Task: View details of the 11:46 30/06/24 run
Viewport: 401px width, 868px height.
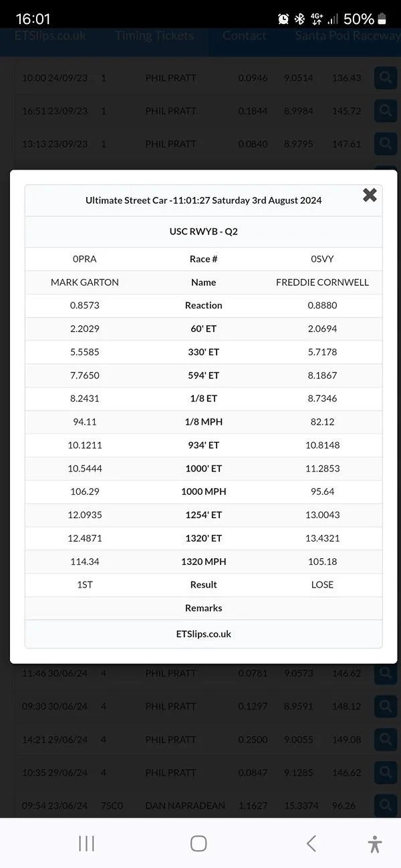Action: tap(386, 673)
